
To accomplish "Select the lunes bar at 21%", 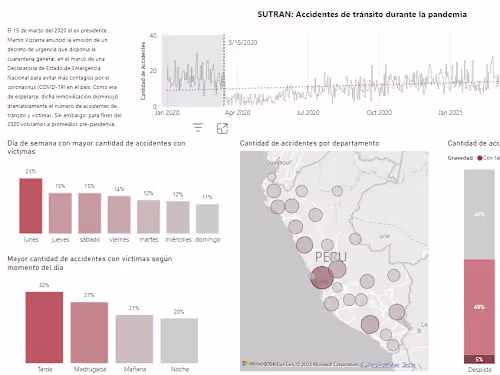I will click(x=31, y=206).
